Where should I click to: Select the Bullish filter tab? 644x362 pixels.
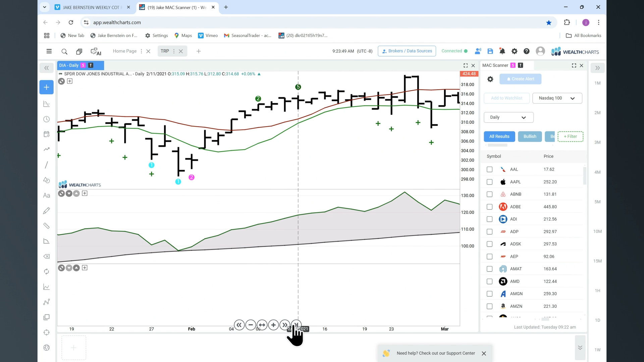click(x=530, y=136)
